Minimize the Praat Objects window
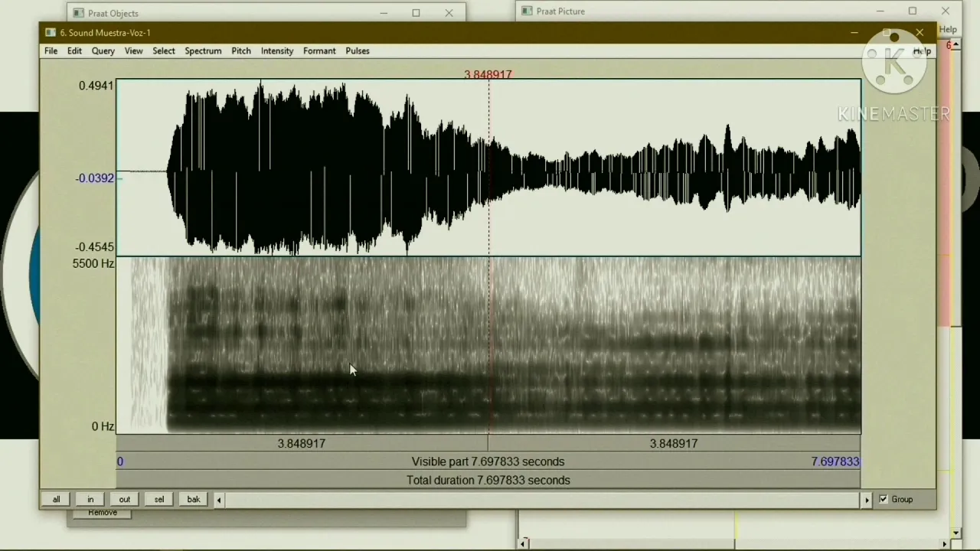 click(x=384, y=13)
